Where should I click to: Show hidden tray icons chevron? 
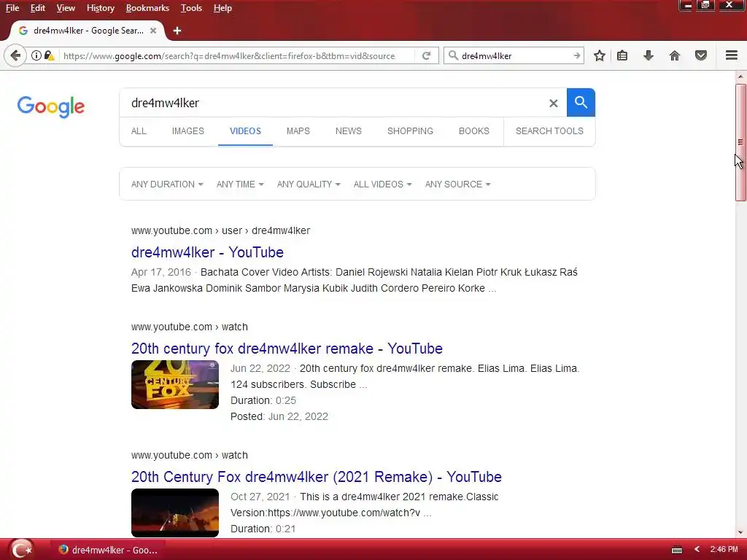point(697,550)
